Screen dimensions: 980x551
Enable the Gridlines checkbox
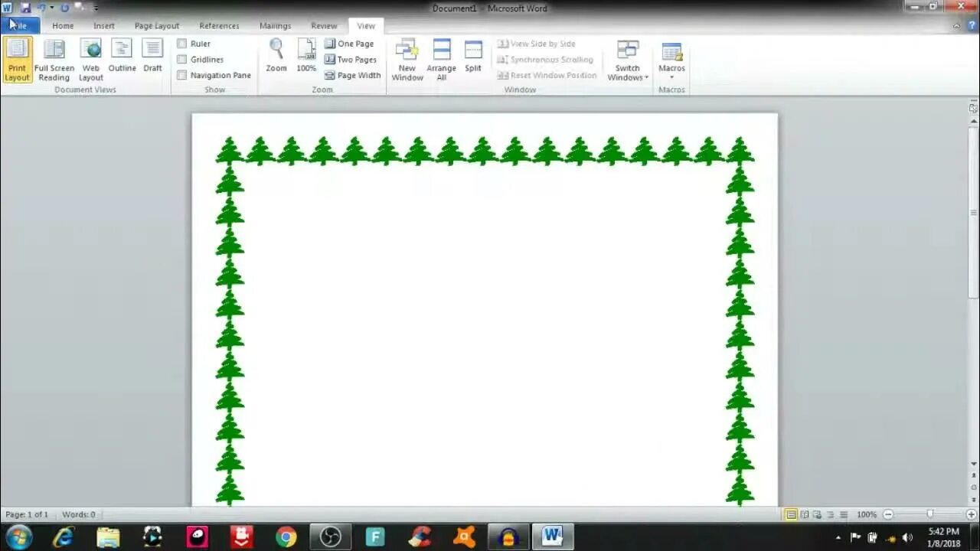(x=181, y=60)
